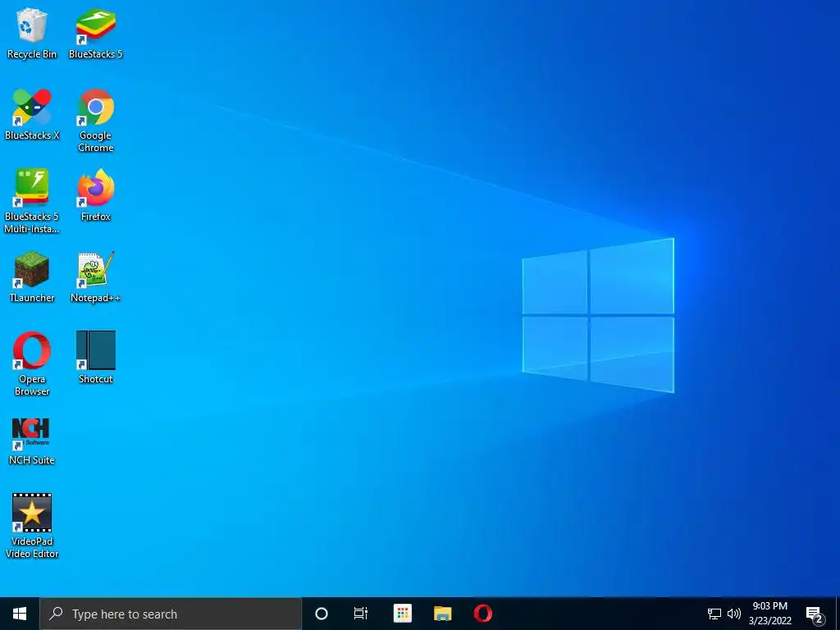Screen dimensions: 840x630
Task: Open the volume control in system tray
Action: click(734, 614)
